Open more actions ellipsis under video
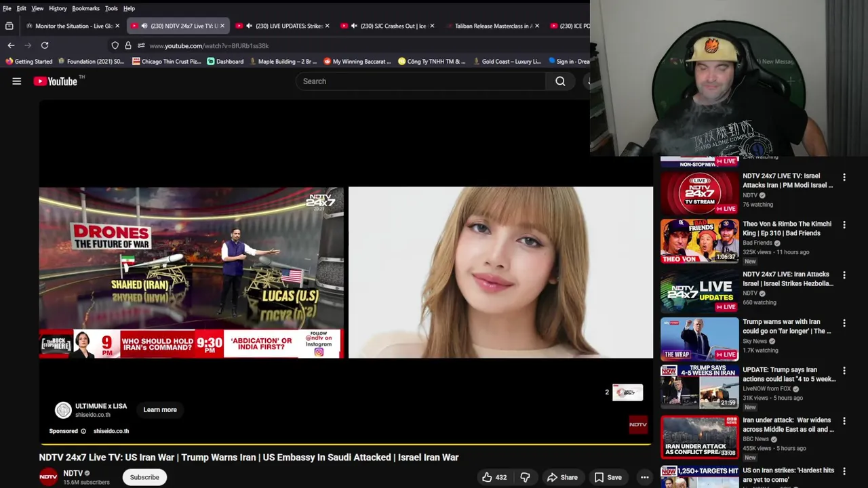The image size is (868, 488). tap(645, 477)
